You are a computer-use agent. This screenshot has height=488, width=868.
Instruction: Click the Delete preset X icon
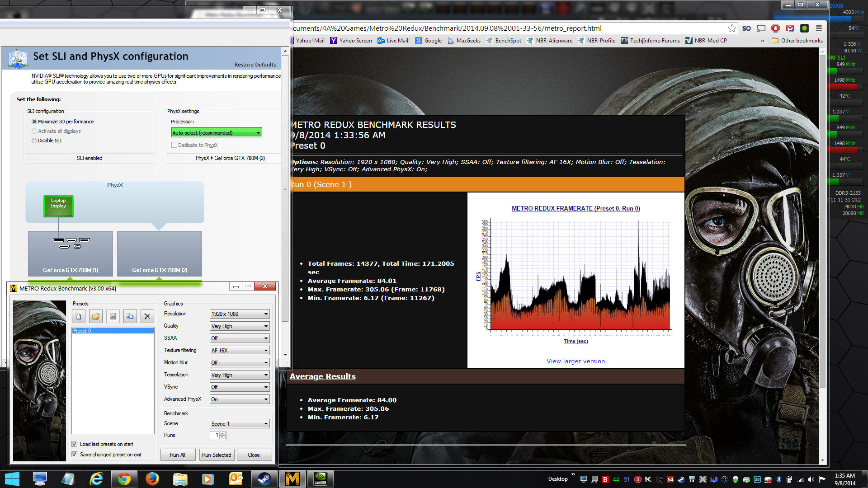click(147, 316)
